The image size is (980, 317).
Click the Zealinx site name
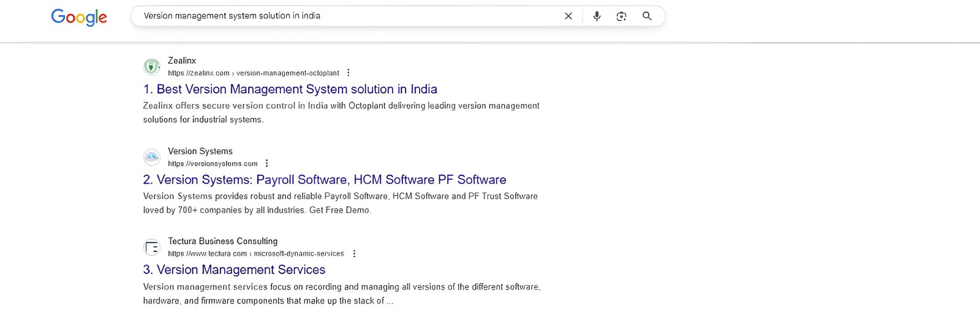[x=182, y=61]
